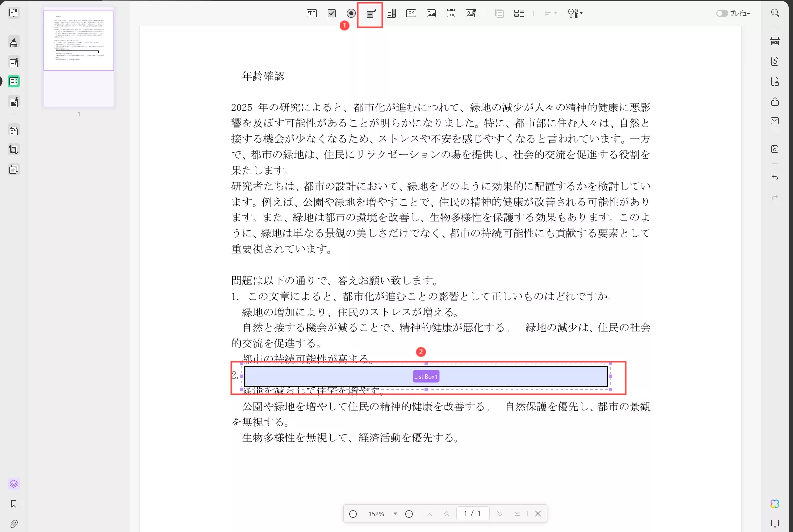Open the Edit PDF mode

point(14,63)
